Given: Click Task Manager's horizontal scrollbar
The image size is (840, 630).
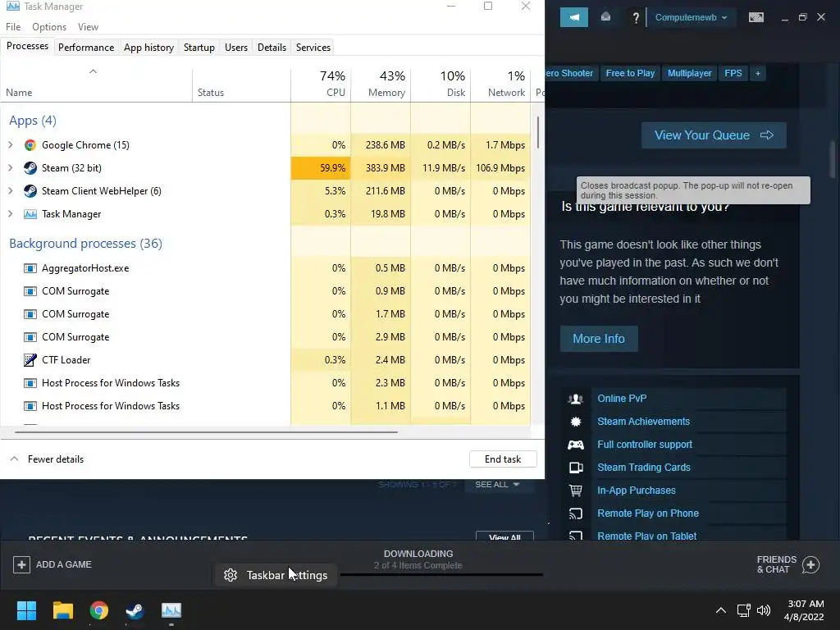Looking at the screenshot, I should (x=206, y=431).
